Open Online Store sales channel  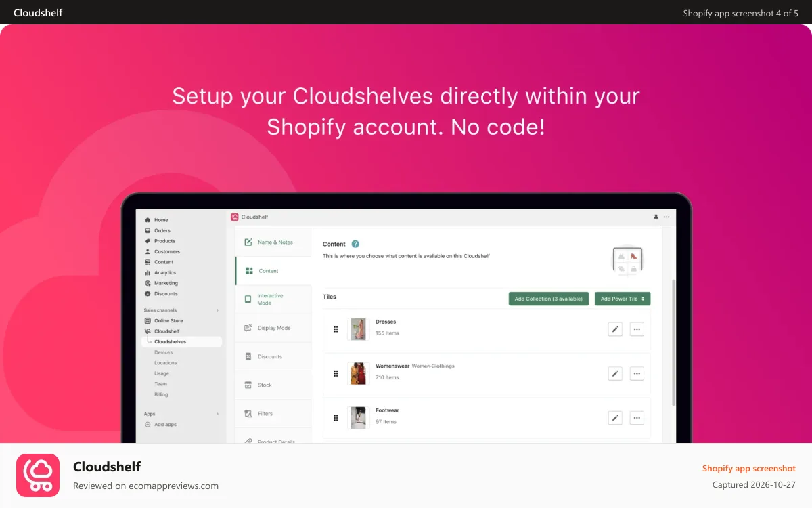(x=168, y=320)
